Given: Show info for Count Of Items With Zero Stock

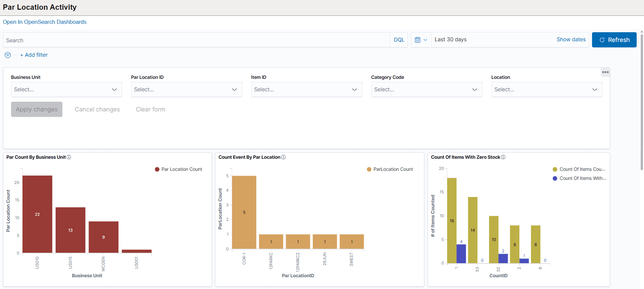Looking at the screenshot, I should [503, 157].
